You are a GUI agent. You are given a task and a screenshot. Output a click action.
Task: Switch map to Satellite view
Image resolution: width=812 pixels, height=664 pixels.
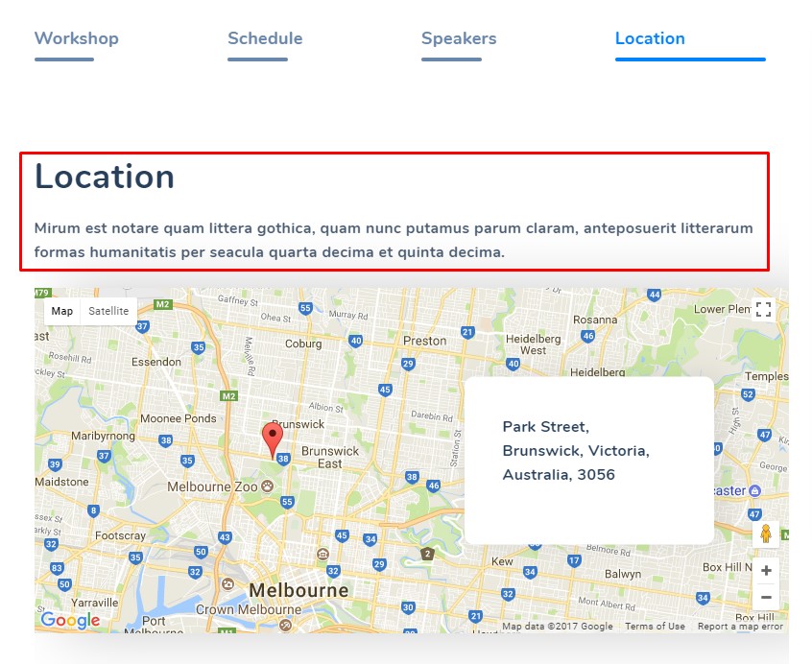[108, 311]
